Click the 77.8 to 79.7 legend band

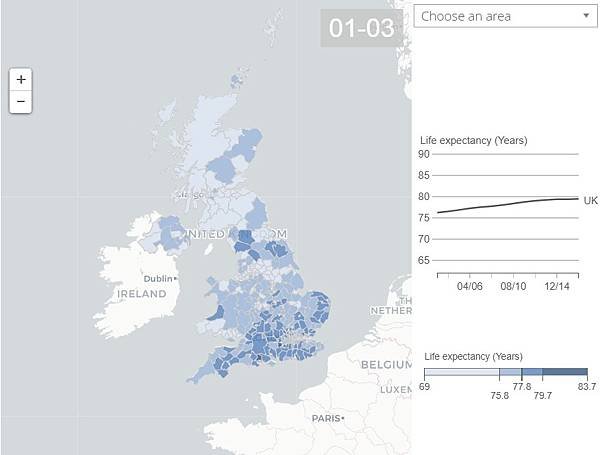point(532,372)
